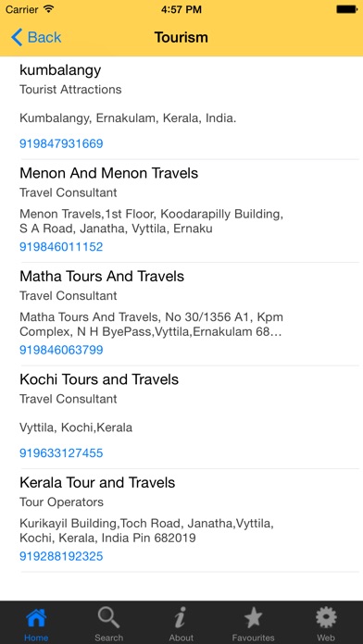Click the Wi-Fi status icon

point(49,9)
